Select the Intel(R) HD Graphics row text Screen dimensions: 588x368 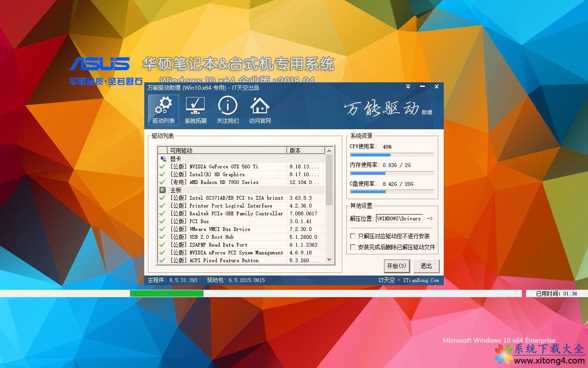coord(208,174)
